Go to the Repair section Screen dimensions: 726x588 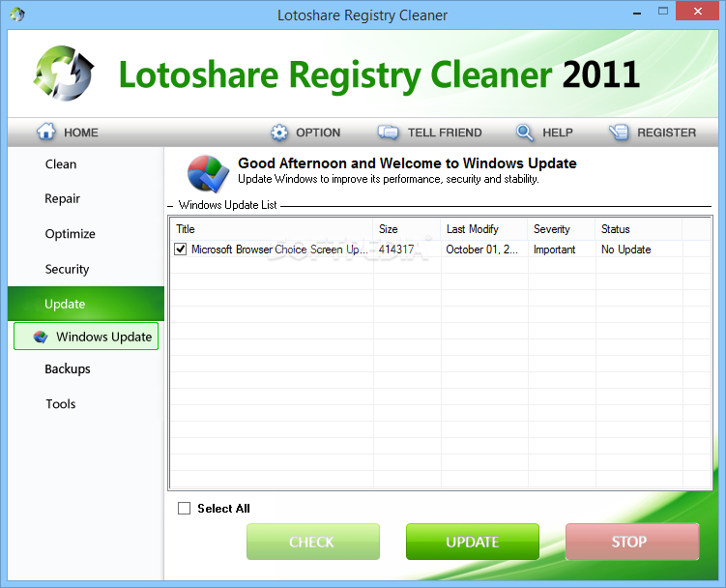click(x=62, y=199)
